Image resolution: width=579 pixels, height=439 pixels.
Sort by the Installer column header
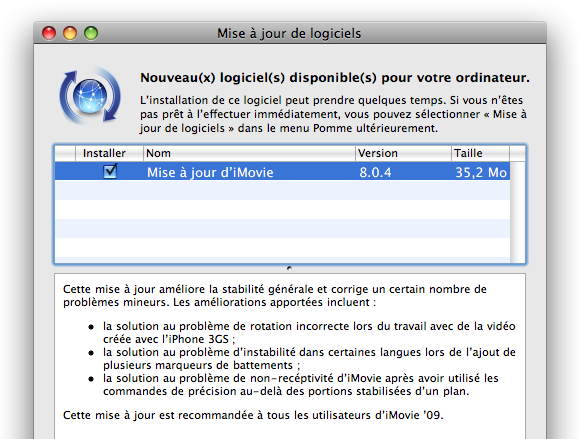[109, 153]
